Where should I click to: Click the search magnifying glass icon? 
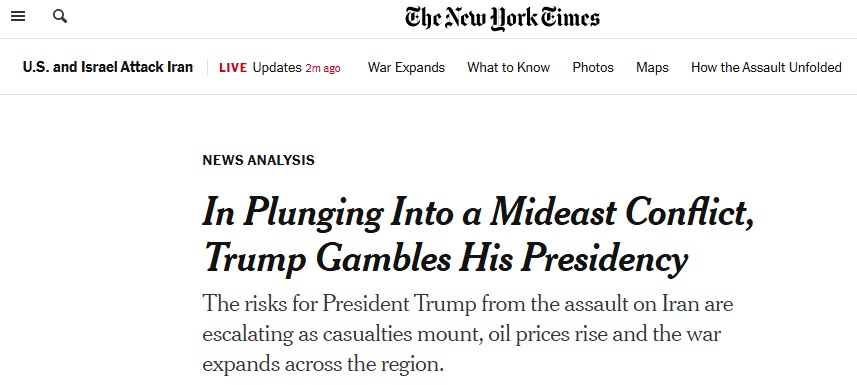tap(60, 16)
